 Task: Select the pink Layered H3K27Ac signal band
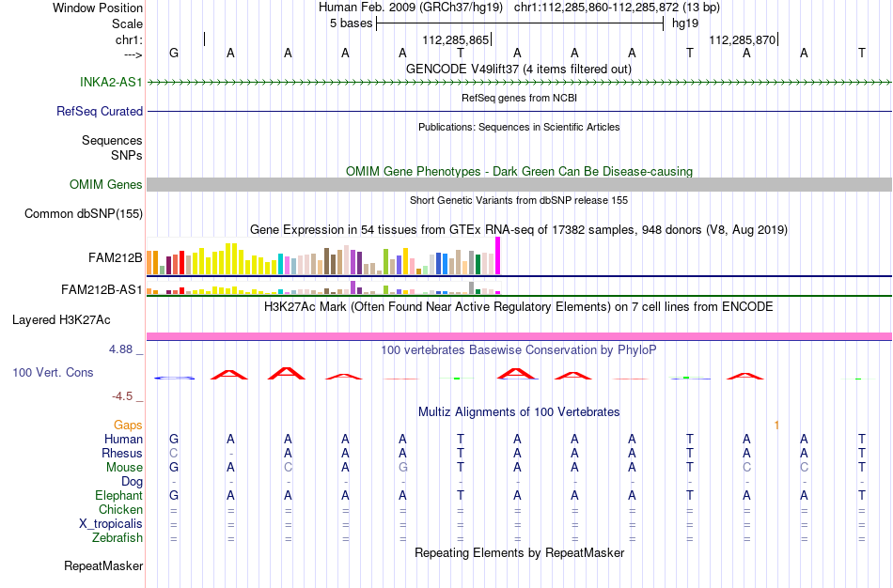pyautogui.click(x=520, y=336)
